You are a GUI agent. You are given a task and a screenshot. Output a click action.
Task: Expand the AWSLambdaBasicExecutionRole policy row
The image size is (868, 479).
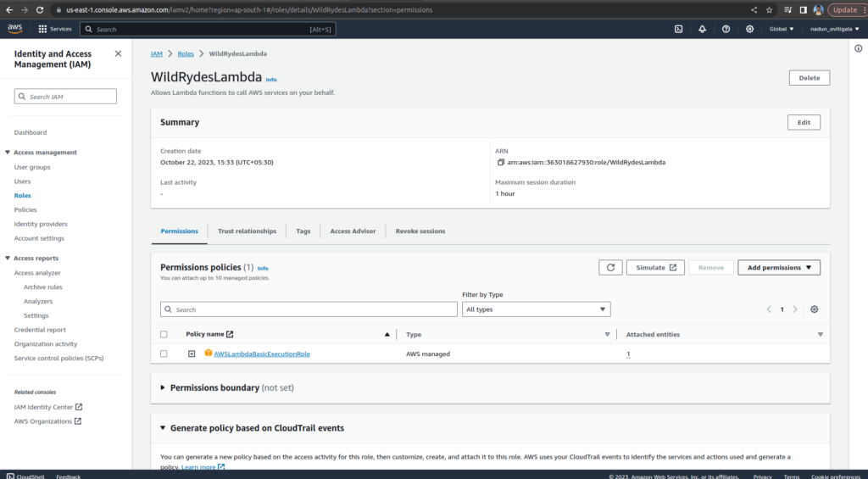tap(192, 354)
